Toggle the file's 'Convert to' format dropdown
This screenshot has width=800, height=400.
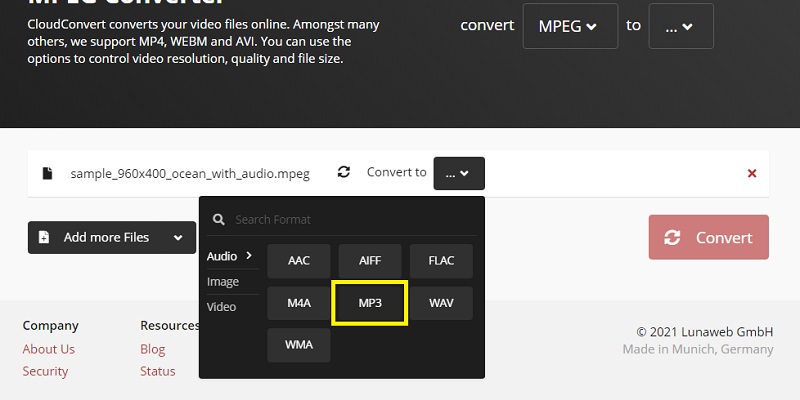click(x=459, y=173)
